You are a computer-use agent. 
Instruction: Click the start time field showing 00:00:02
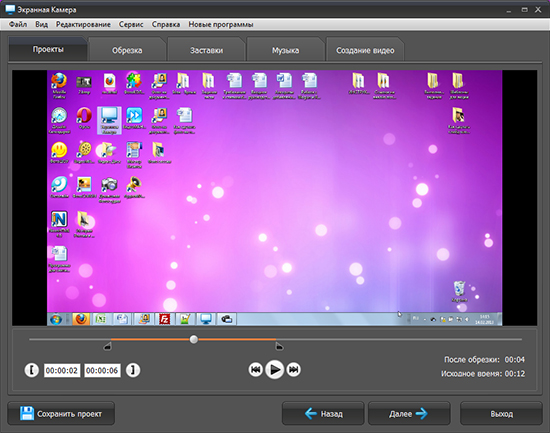(62, 371)
